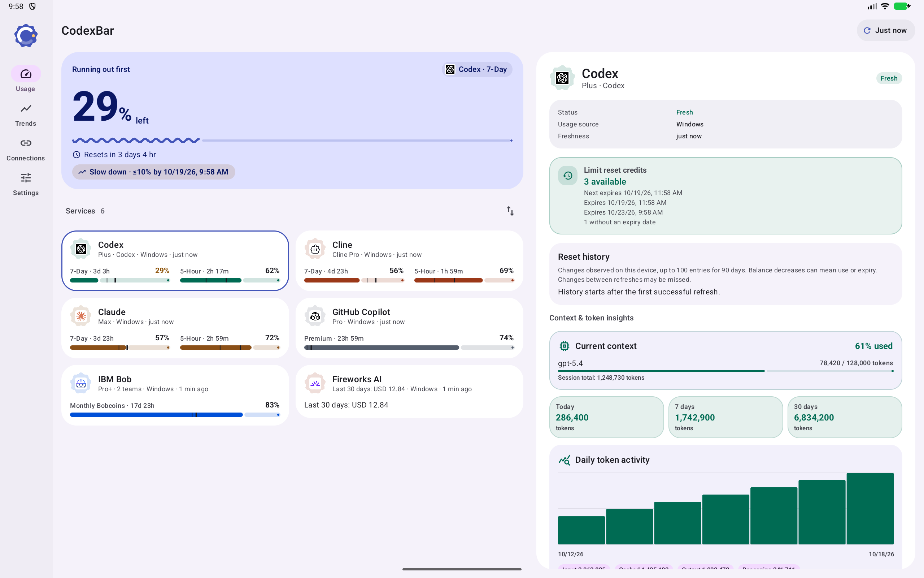Click the Fireworks AI service icon
This screenshot has height=578, width=924.
[315, 383]
